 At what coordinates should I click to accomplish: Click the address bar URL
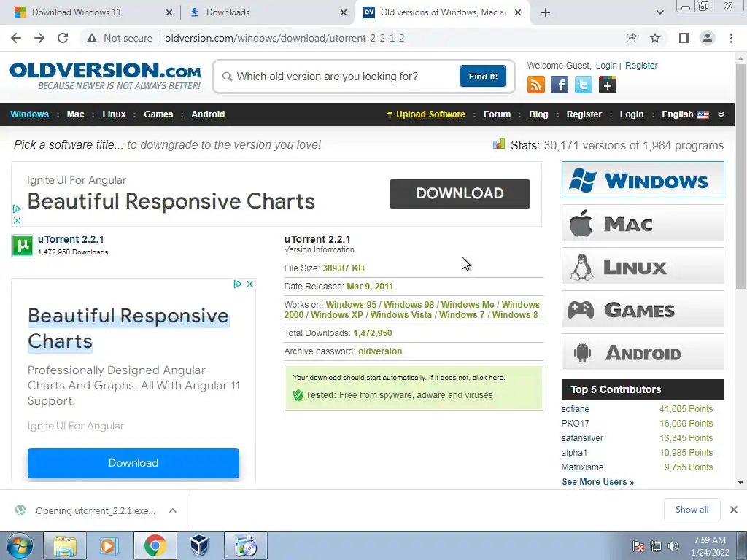tap(285, 38)
